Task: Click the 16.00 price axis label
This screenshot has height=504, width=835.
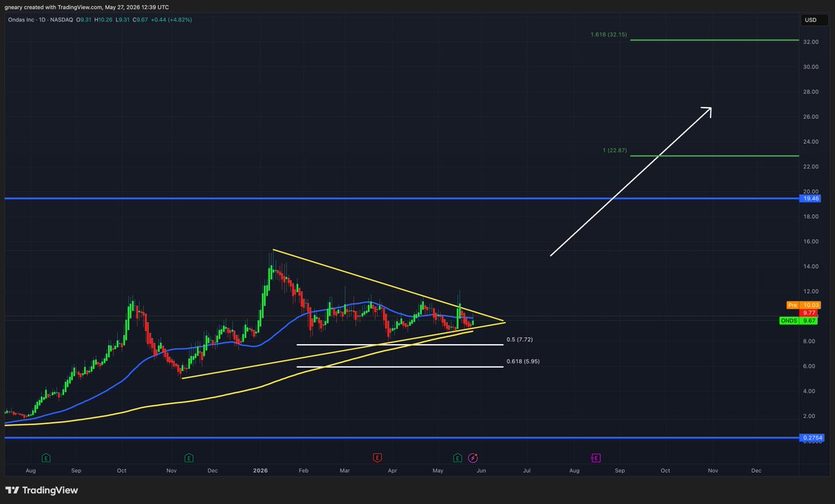Action: (x=811, y=242)
